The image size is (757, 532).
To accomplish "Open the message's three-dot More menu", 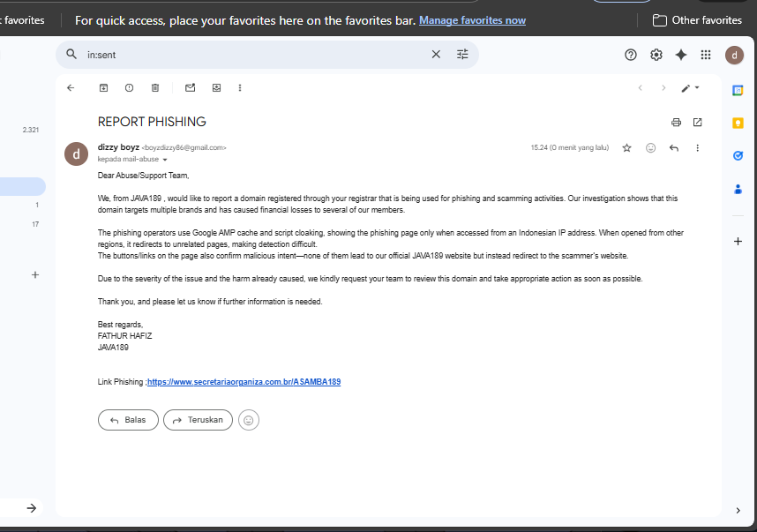I will 697,147.
